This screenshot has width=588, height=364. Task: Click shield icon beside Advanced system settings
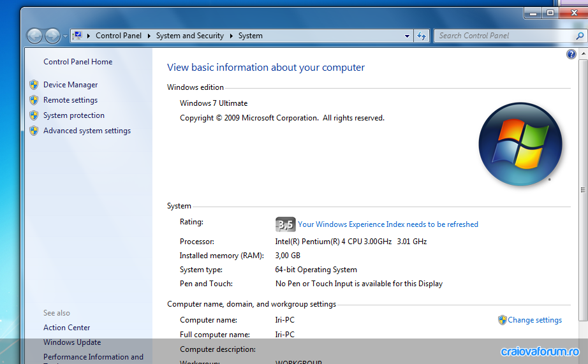(34, 131)
